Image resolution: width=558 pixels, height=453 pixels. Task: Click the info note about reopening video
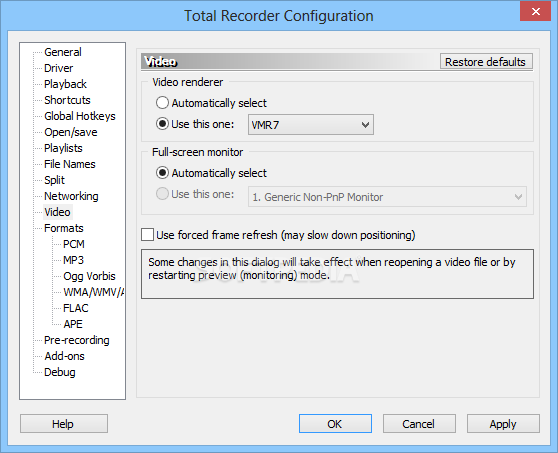[x=337, y=274]
